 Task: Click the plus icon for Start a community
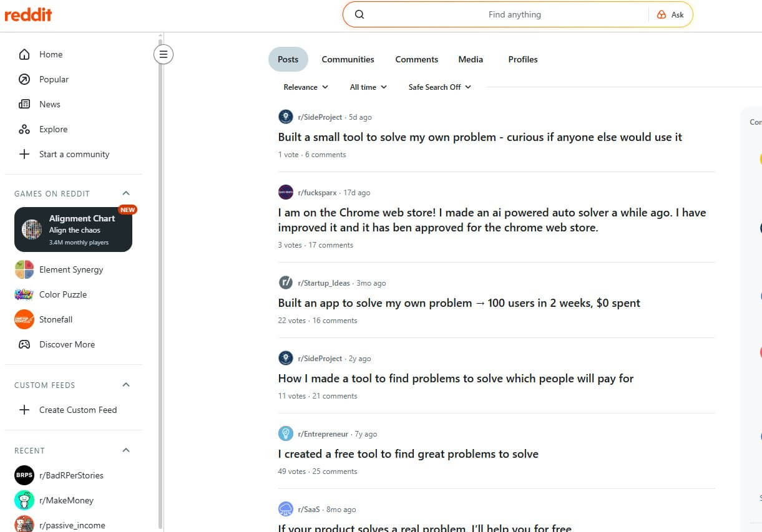(x=24, y=154)
